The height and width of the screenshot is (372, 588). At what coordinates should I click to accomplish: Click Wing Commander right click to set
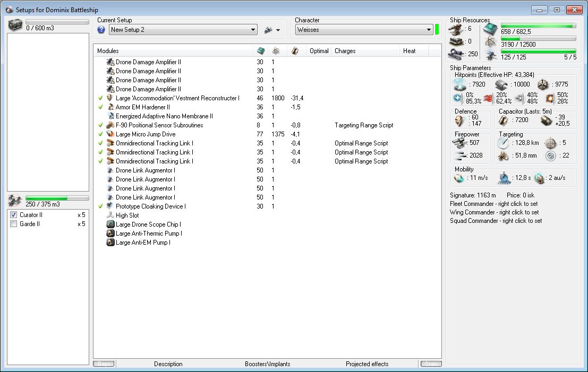coord(495,212)
